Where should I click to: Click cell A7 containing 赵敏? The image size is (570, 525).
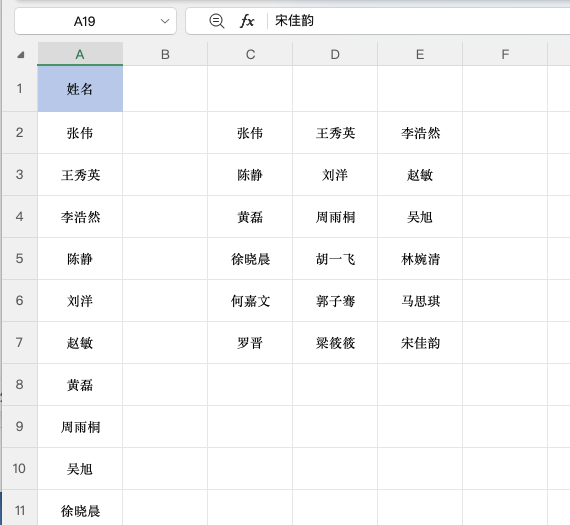click(80, 342)
